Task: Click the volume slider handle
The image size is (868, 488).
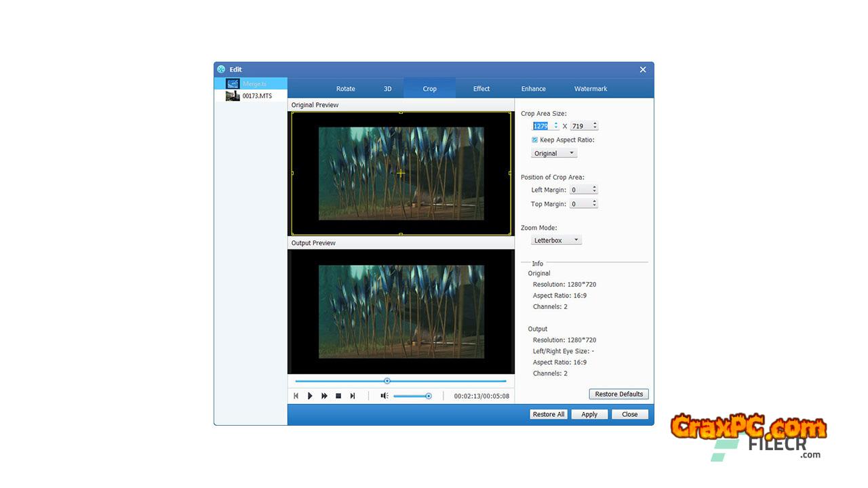Action: click(429, 396)
